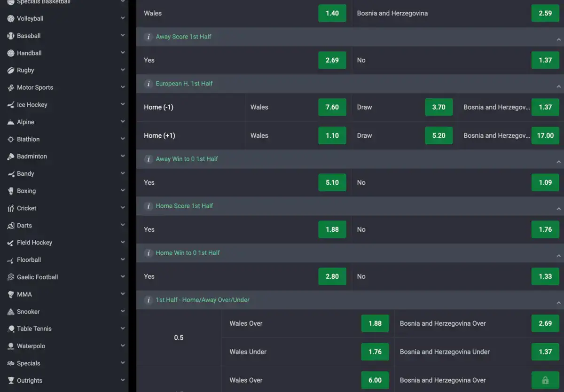Screen dimensions: 564x392
Task: Open the Snooker category
Action: click(64, 312)
